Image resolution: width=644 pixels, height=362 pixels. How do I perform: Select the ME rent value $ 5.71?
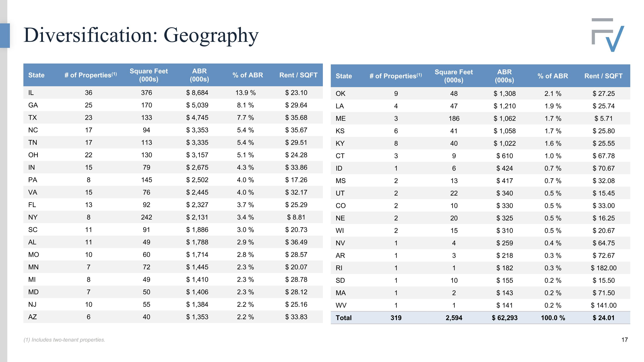click(603, 118)
